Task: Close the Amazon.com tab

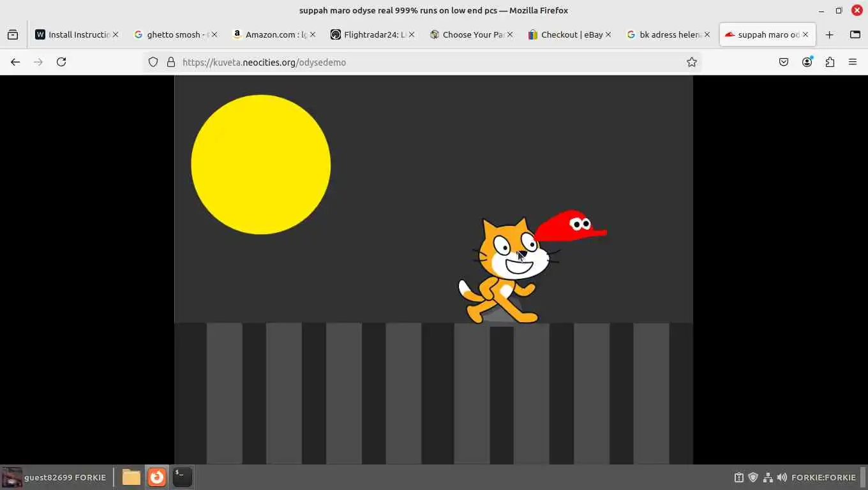Action: point(312,34)
